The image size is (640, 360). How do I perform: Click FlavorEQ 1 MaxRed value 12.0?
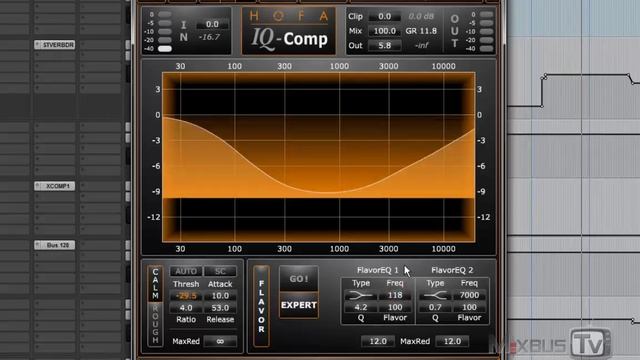click(378, 341)
